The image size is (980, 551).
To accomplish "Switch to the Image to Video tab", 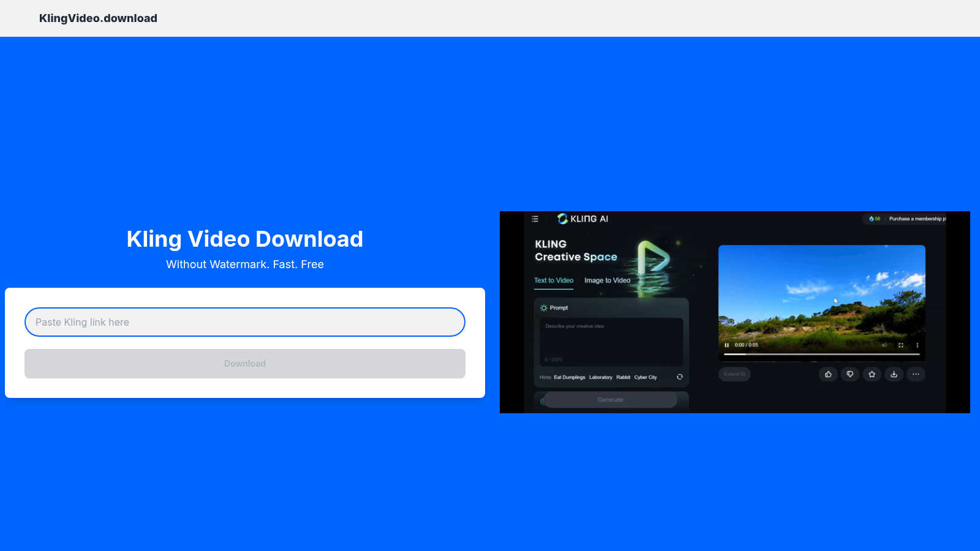I will point(607,280).
